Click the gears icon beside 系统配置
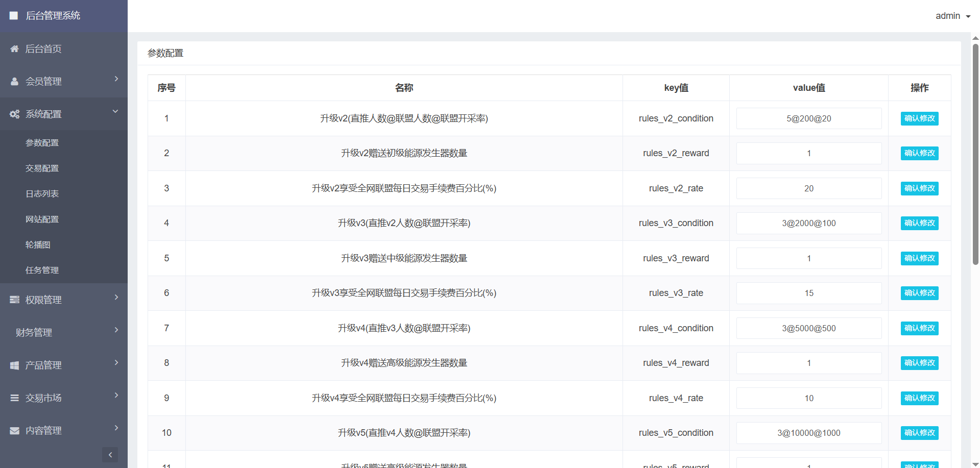 tap(14, 114)
